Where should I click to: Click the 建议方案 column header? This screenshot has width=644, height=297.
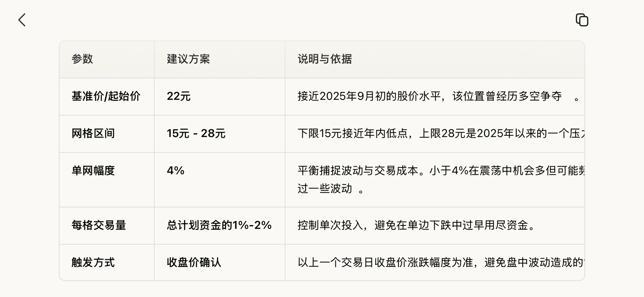click(x=188, y=59)
